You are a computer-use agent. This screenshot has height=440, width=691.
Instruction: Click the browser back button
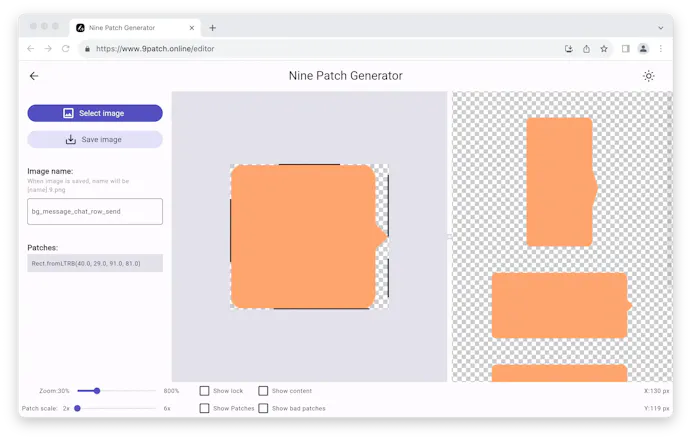point(30,48)
